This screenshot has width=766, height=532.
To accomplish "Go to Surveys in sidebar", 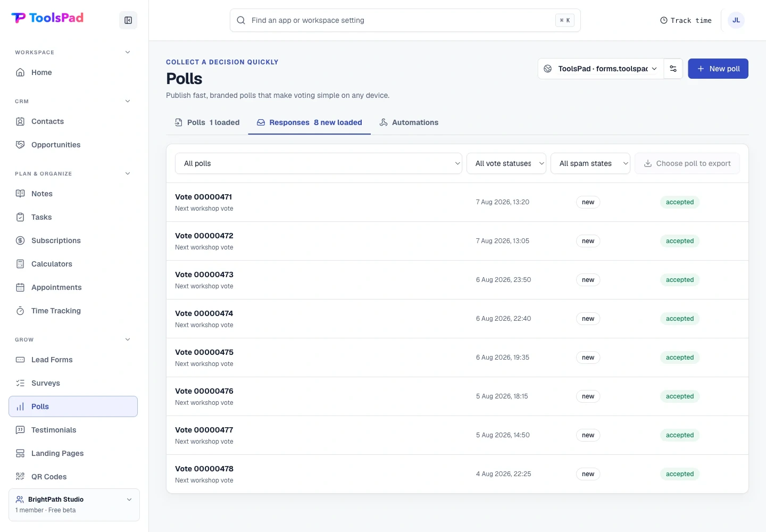I will point(73,383).
